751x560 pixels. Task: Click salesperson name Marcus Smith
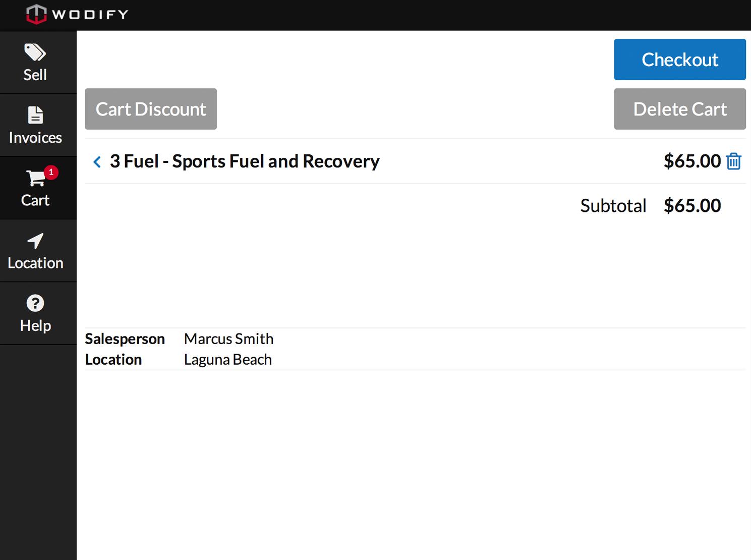[228, 339]
